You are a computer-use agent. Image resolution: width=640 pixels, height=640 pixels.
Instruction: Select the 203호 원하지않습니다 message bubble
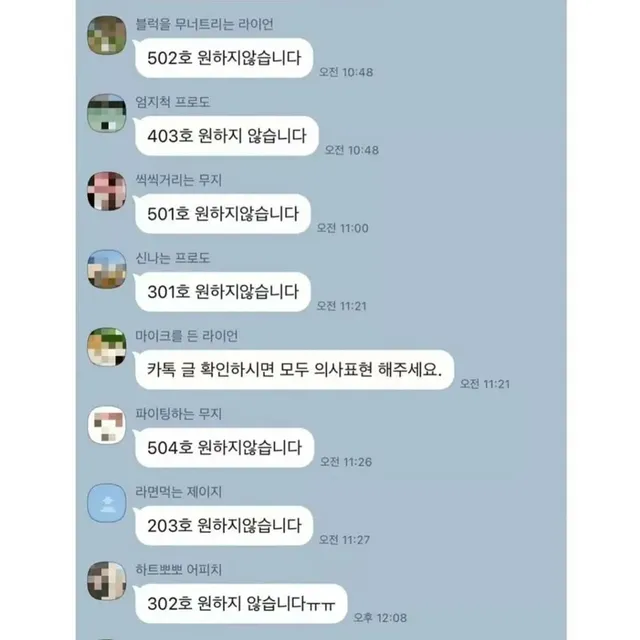224,526
